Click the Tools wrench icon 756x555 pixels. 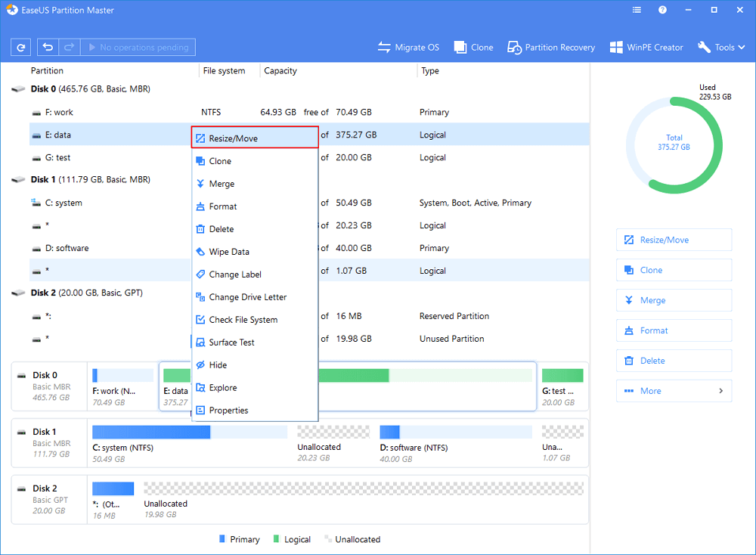(704, 47)
